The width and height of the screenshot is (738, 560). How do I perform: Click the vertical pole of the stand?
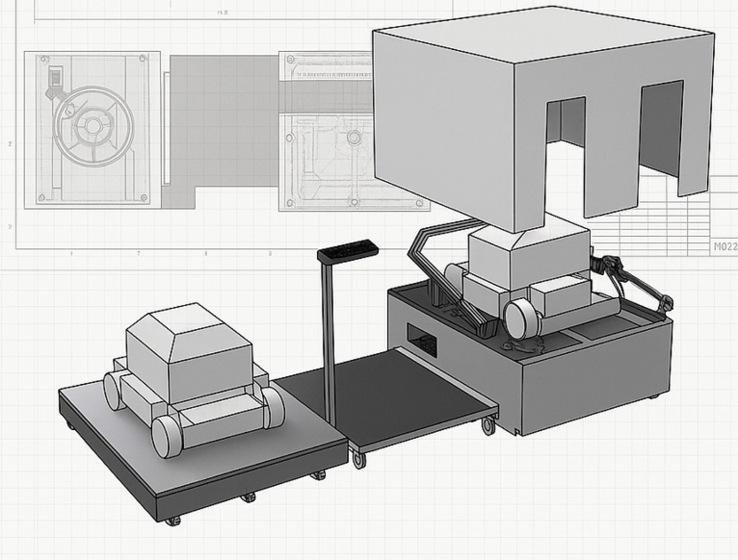(x=330, y=344)
